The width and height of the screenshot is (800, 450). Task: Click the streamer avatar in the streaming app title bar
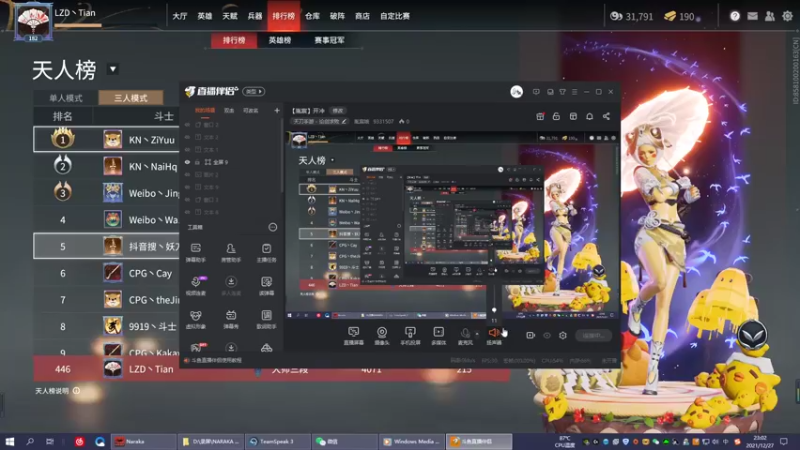(x=516, y=92)
